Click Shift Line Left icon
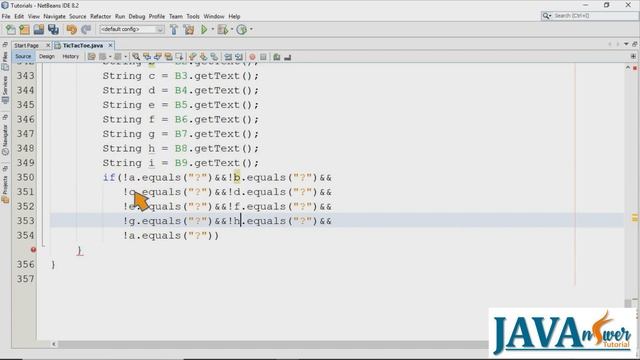640x360 pixels. click(228, 57)
